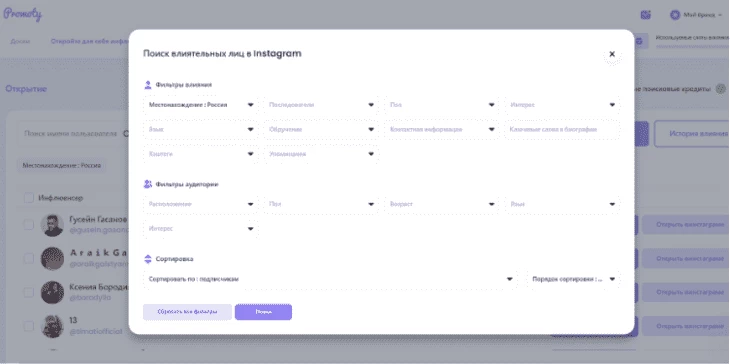Close the Instagram influencer search dialog
Image resolution: width=730 pixels, height=364 pixels.
coord(612,54)
